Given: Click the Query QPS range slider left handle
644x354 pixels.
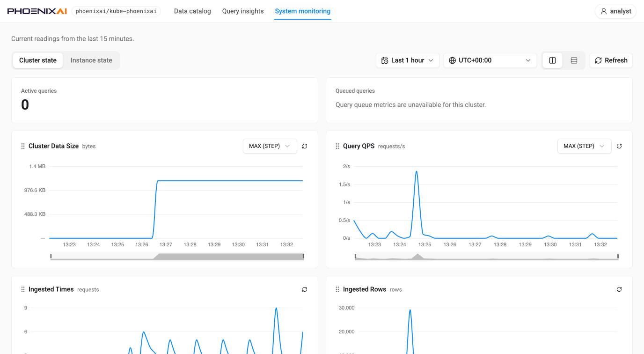Looking at the screenshot, I should (x=355, y=256).
